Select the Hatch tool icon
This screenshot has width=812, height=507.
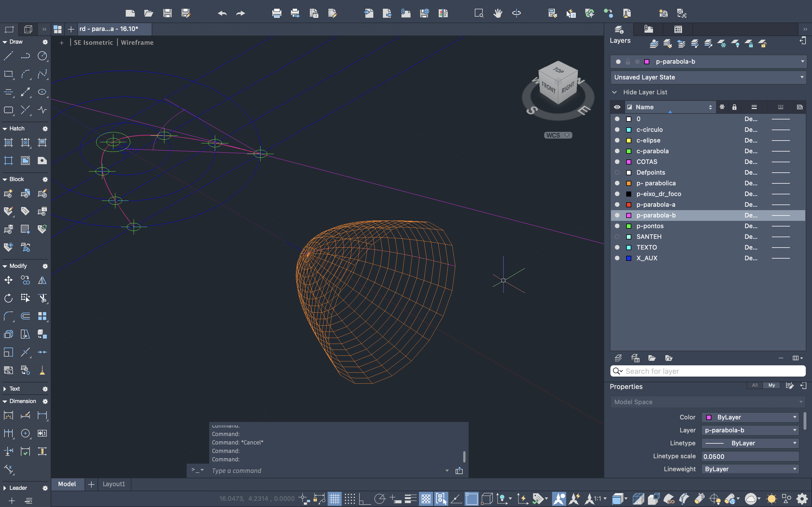tap(8, 143)
